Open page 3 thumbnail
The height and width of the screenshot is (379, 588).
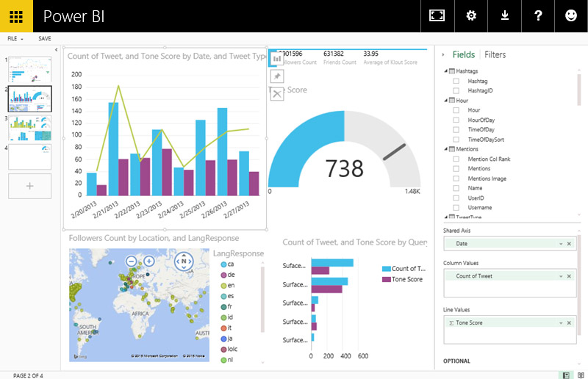29,128
